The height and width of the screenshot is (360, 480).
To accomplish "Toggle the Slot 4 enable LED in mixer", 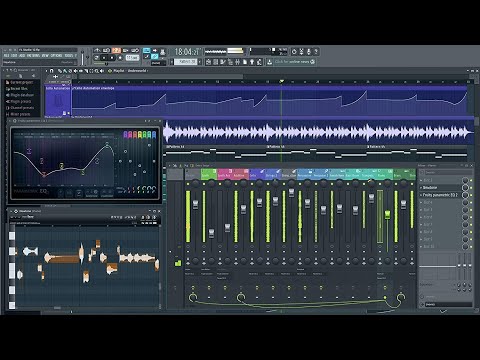I will coord(471,202).
